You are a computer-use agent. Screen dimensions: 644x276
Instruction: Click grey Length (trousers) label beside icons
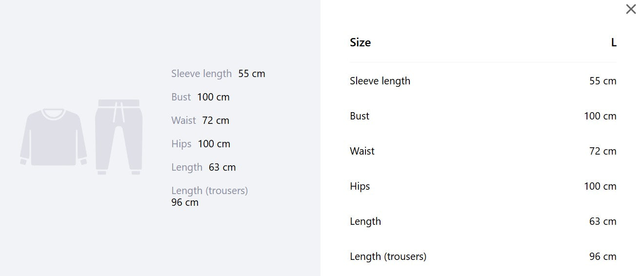(x=210, y=191)
